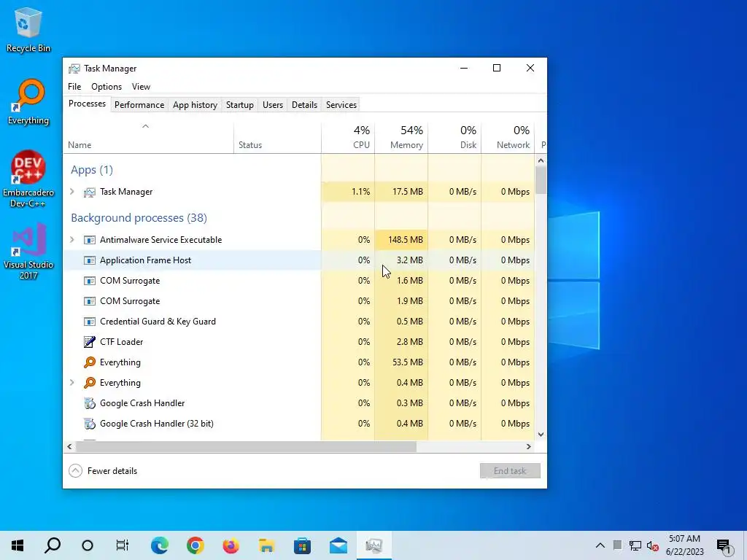The image size is (747, 560).
Task: Select the 148.5 MB memory cell
Action: (401, 240)
